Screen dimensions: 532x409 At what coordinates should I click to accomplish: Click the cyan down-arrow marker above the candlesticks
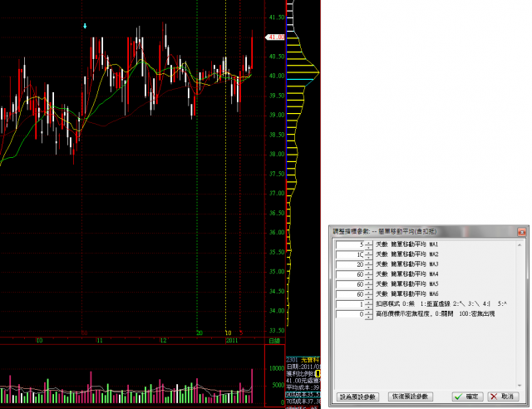85,26
